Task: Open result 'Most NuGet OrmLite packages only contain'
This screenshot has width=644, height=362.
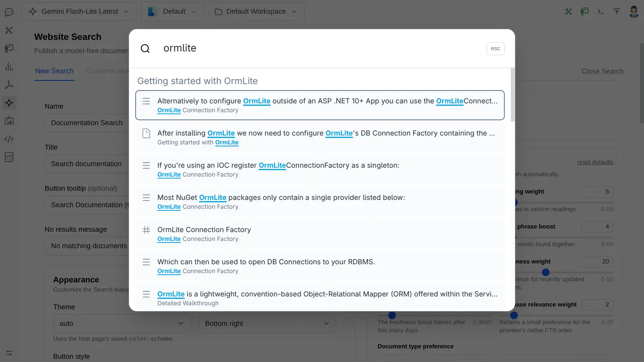Action: (320, 202)
